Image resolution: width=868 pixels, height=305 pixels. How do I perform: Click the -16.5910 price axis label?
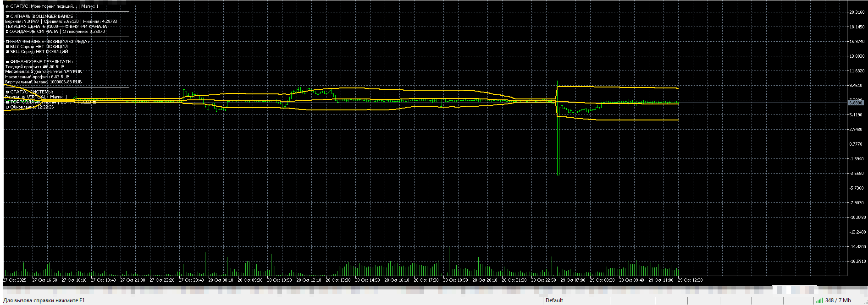point(857,261)
